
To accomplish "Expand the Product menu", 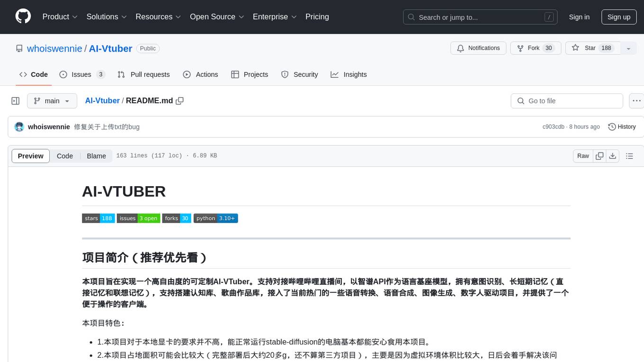I will click(60, 17).
